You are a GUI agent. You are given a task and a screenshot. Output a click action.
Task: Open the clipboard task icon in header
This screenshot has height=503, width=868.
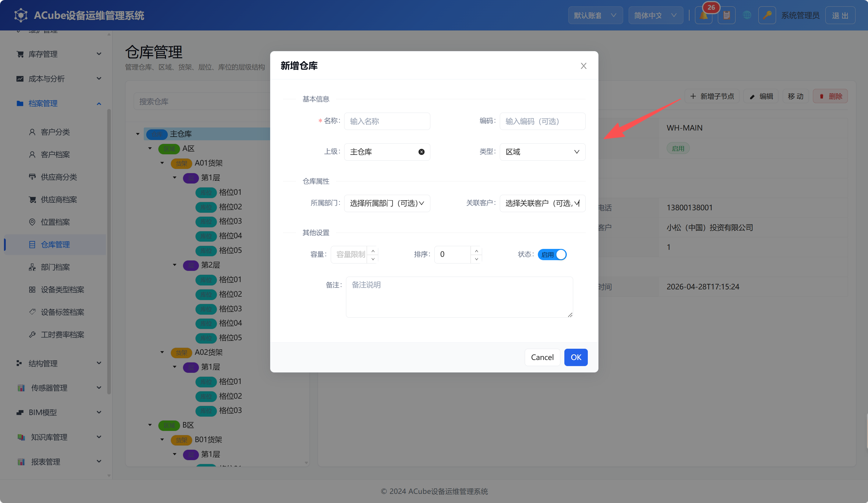click(x=726, y=16)
